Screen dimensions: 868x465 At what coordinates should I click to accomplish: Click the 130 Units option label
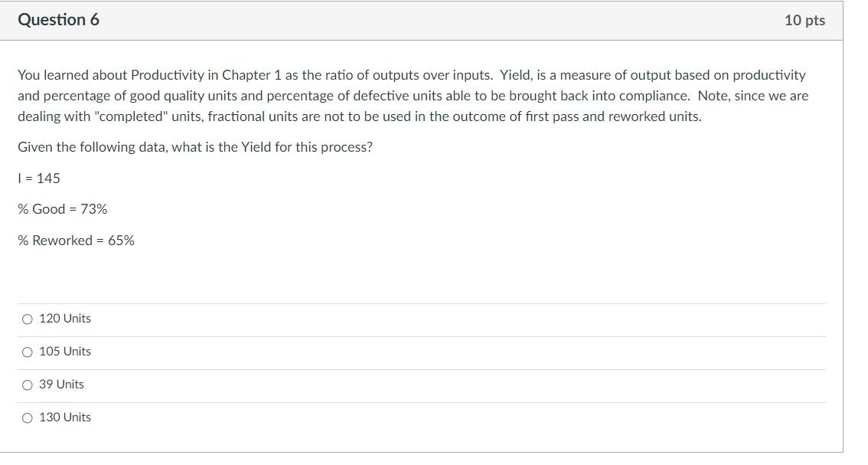(64, 417)
